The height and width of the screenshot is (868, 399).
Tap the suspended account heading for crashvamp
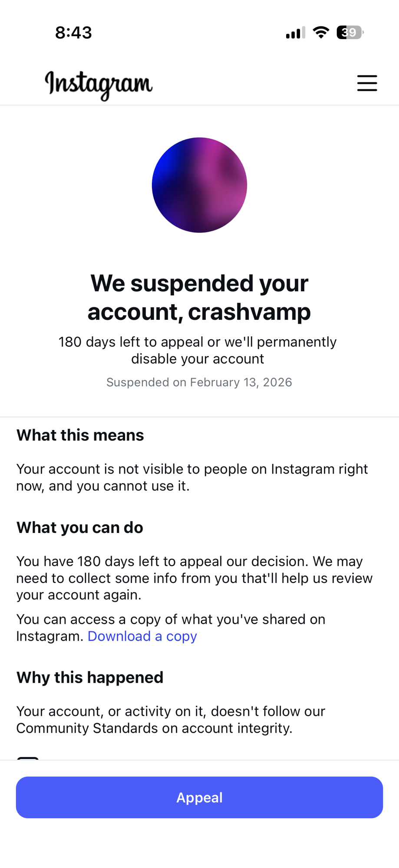199,297
